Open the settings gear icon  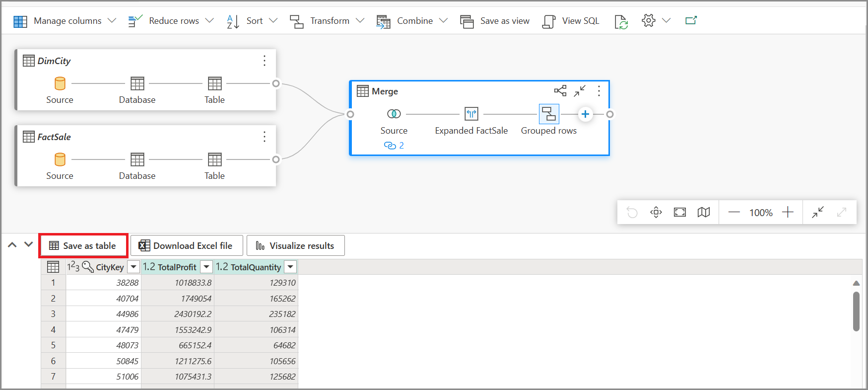point(648,20)
